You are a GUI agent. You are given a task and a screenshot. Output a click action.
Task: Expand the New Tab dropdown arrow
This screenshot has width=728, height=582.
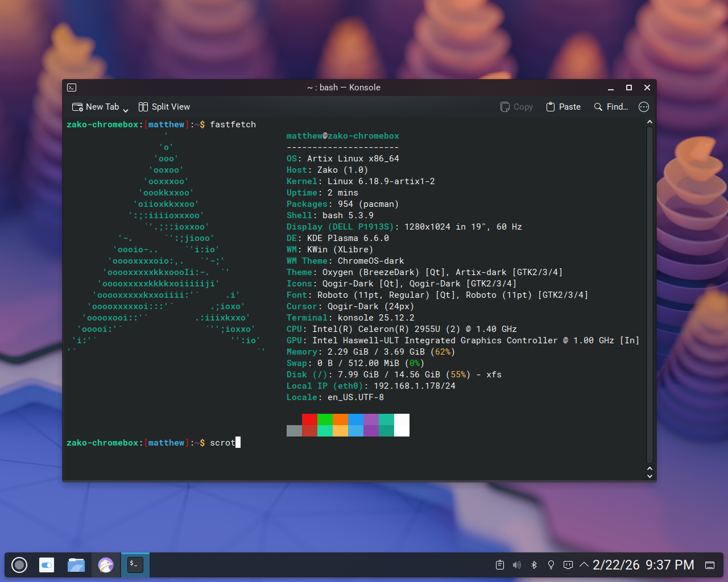click(x=126, y=109)
